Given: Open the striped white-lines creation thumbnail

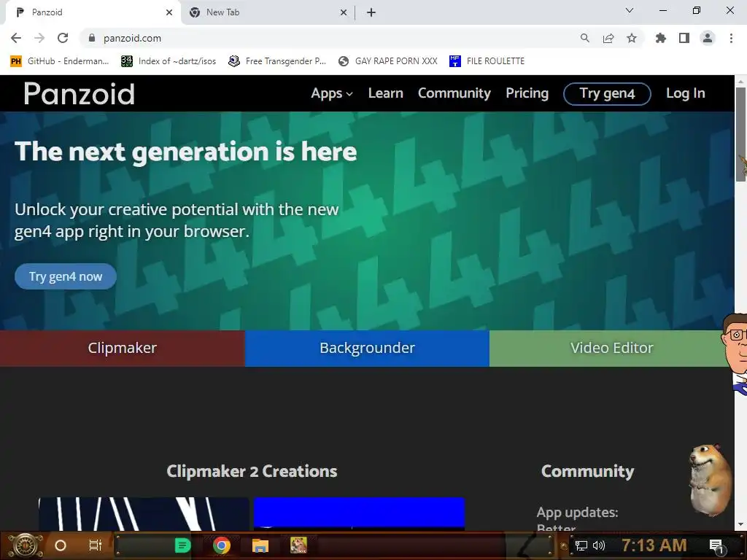Looking at the screenshot, I should [x=144, y=514].
